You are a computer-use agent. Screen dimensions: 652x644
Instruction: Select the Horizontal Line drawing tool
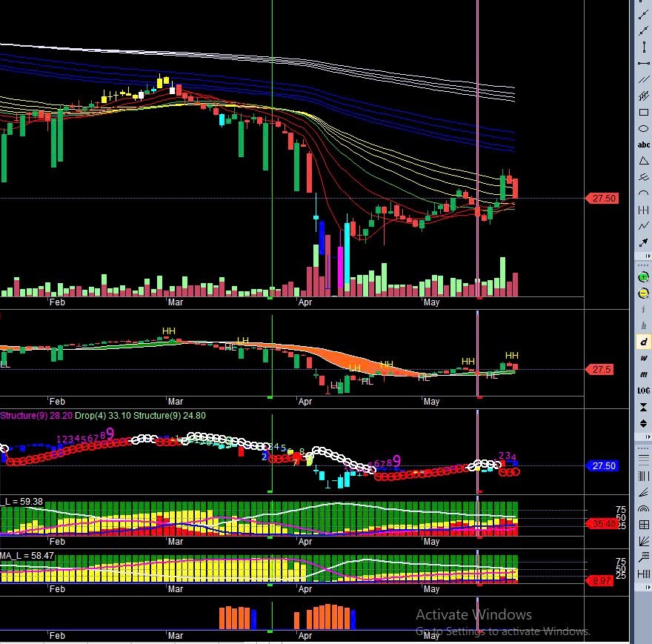(643, 63)
